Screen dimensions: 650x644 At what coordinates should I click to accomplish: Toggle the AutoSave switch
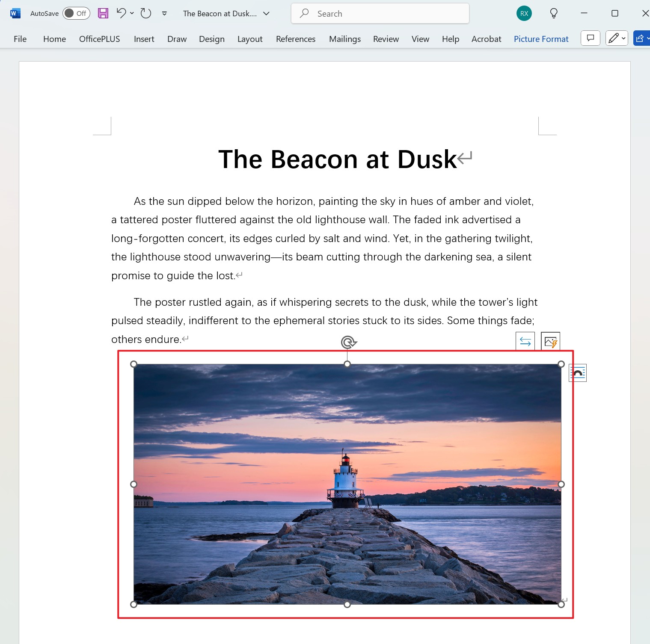pos(76,13)
